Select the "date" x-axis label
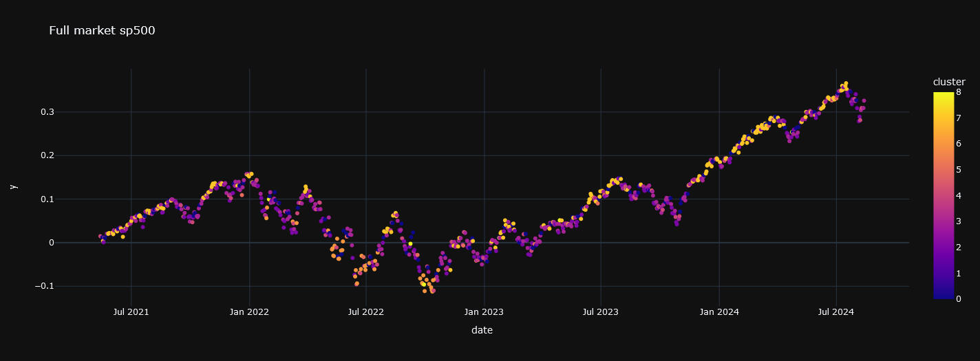Image resolution: width=980 pixels, height=361 pixels. pos(482,331)
